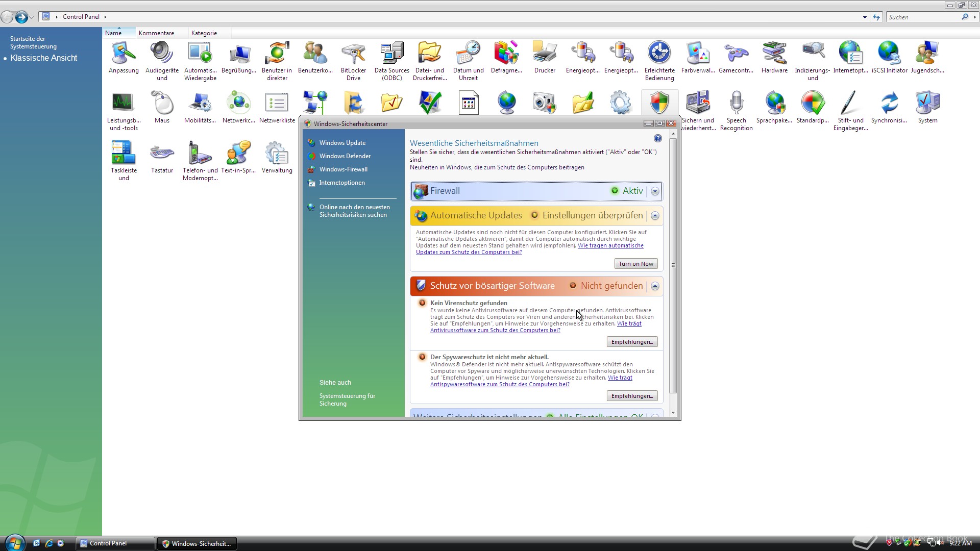The width and height of the screenshot is (980, 551).
Task: Collapse the Automatische Updates section
Action: (655, 216)
